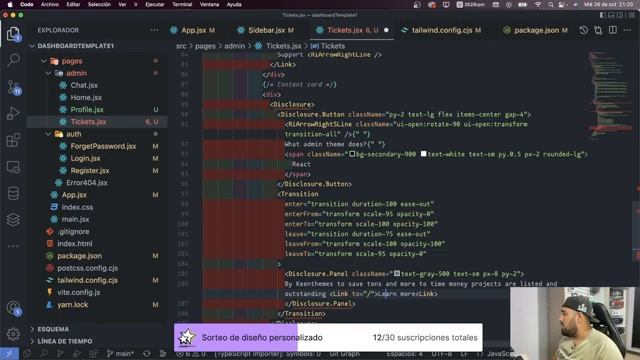Screen dimensions: 640x360
Task: Open the Search view in the activity bar
Action: tap(13, 60)
